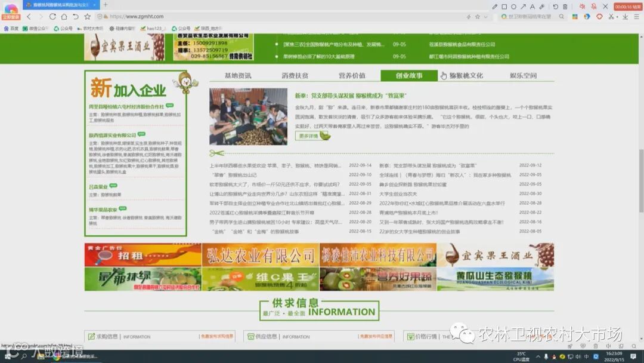This screenshot has width=644, height=363.
Task: Expand the screenshot tool dropdown arrow
Action: (617, 17)
